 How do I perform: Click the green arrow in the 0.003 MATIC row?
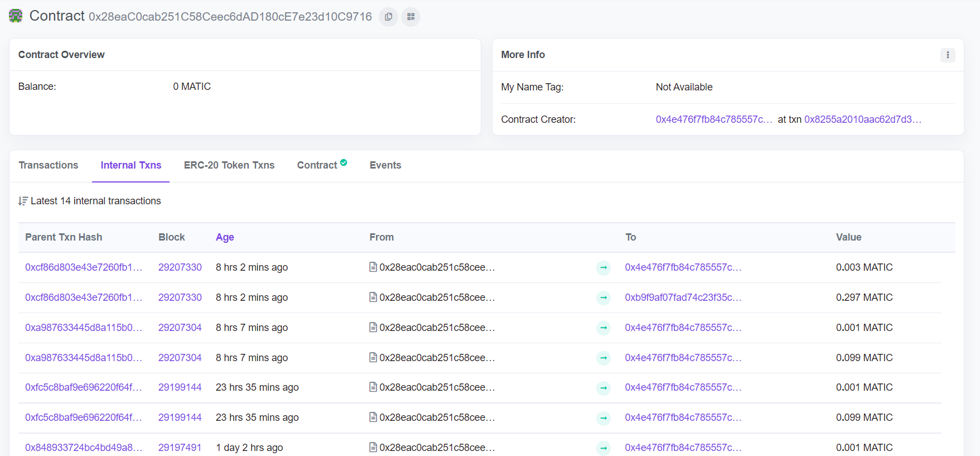604,268
